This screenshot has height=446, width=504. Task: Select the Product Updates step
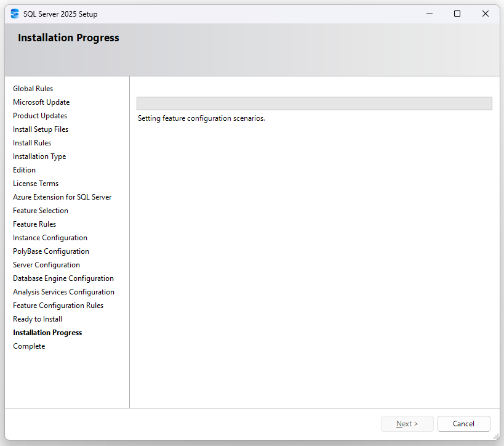point(39,115)
